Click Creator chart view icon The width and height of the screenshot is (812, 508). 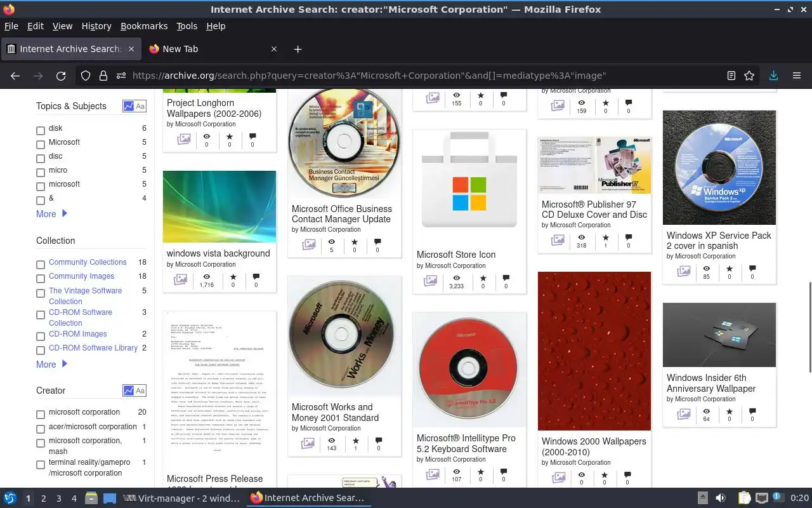pos(129,391)
